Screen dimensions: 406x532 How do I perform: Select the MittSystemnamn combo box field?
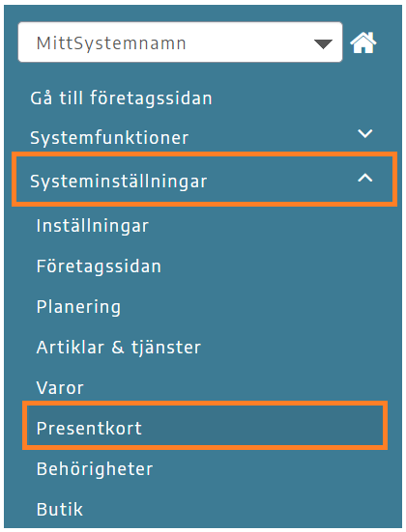tap(180, 42)
